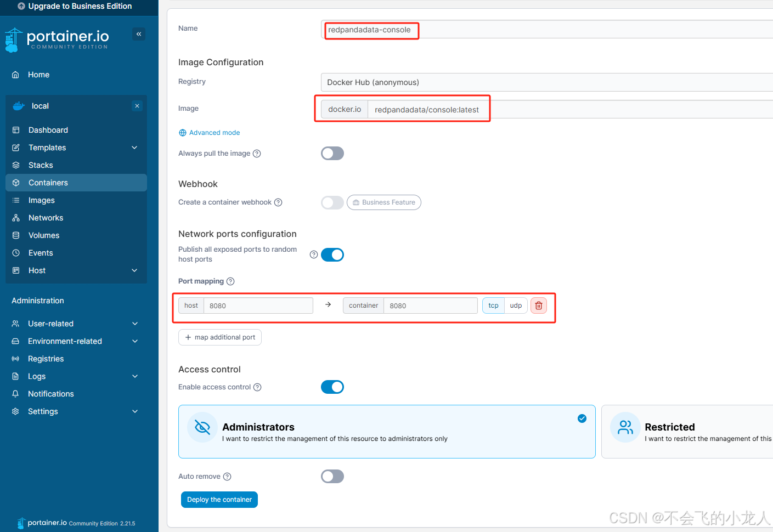Open help tooltip for container webhook

[278, 202]
